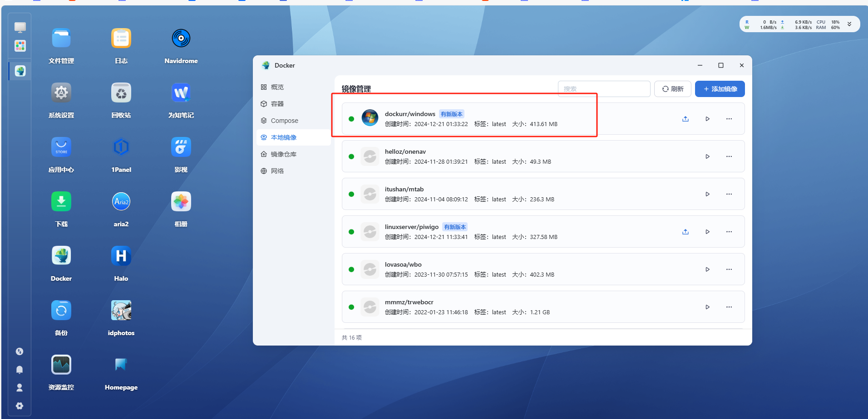The height and width of the screenshot is (419, 868).
Task: Launch the 为知笔记 notes app
Action: (x=181, y=93)
